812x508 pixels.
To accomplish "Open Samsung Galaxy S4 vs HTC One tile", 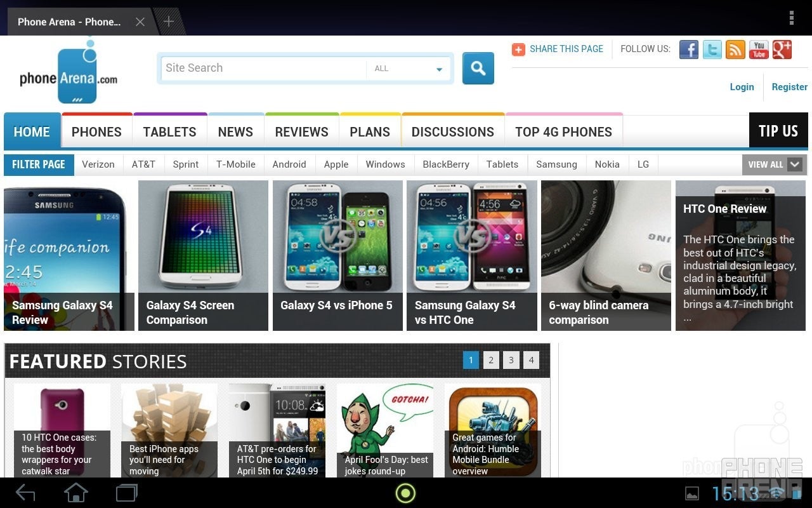I will pyautogui.click(x=472, y=255).
